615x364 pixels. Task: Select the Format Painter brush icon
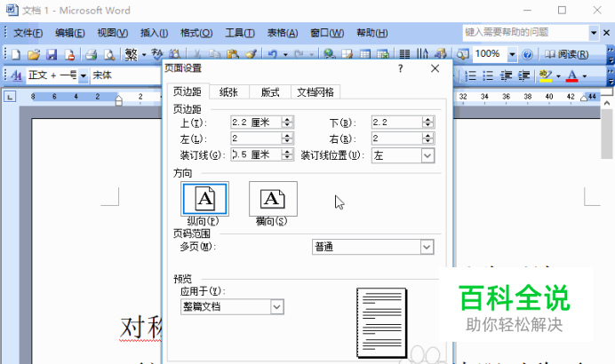click(x=251, y=54)
